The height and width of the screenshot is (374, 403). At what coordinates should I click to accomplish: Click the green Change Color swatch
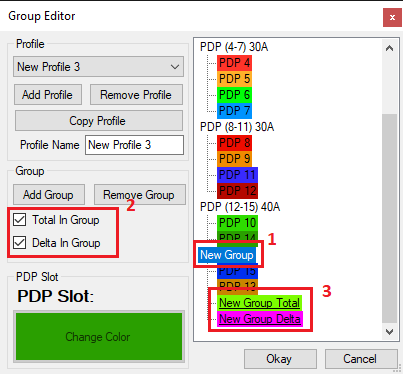tap(99, 337)
